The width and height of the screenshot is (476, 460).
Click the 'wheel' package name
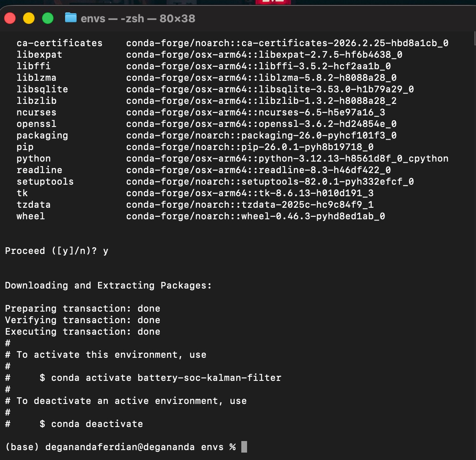coord(30,216)
